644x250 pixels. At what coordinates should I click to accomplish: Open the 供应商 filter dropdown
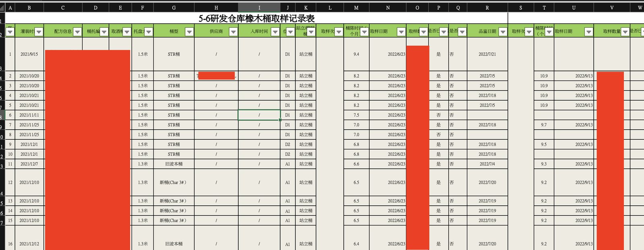coord(233,32)
